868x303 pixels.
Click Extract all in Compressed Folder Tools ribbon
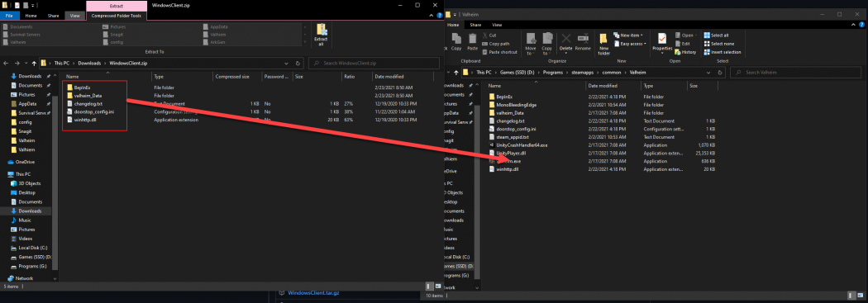click(321, 34)
